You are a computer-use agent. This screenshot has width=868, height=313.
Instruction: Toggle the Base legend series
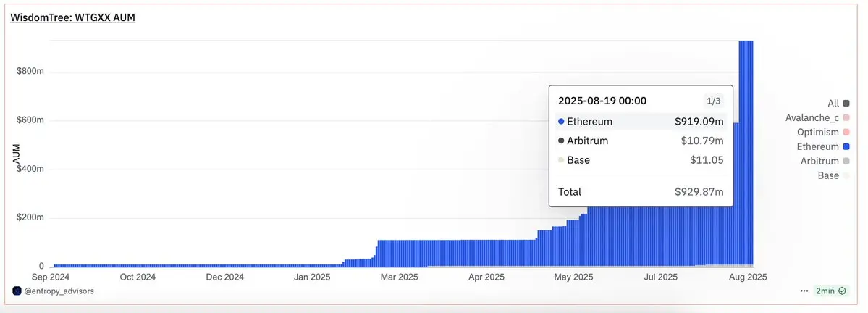pyautogui.click(x=834, y=175)
